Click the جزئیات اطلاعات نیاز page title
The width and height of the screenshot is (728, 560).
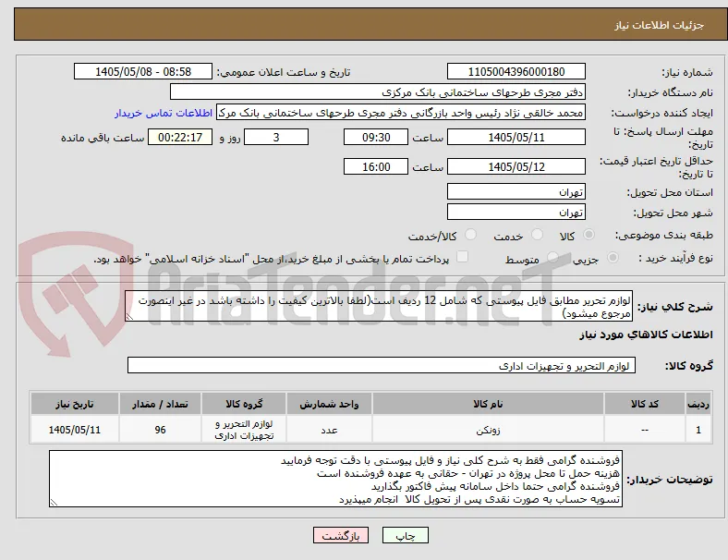pyautogui.click(x=660, y=25)
